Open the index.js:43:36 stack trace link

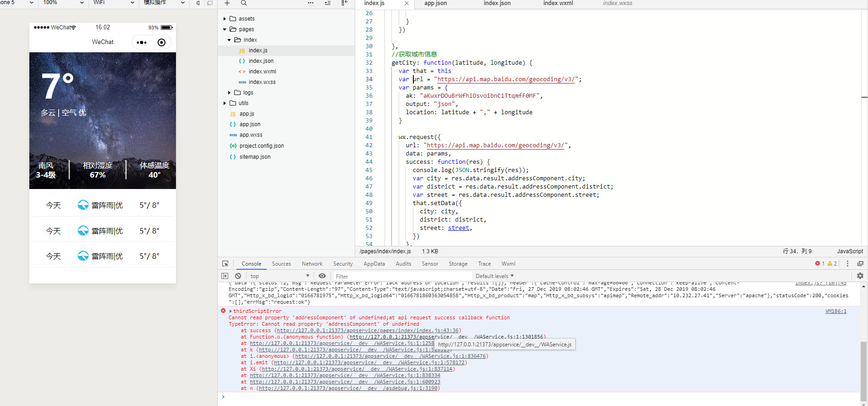(x=368, y=330)
